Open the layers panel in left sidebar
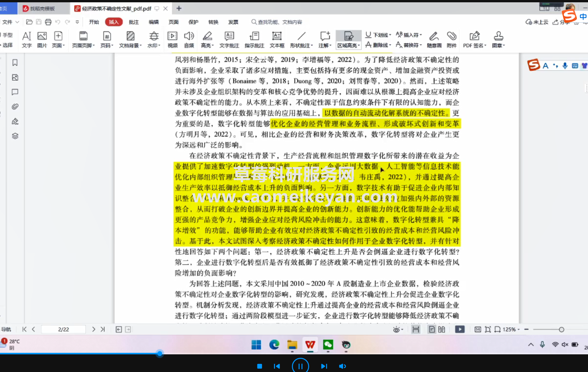This screenshot has width=588, height=372. (x=15, y=136)
